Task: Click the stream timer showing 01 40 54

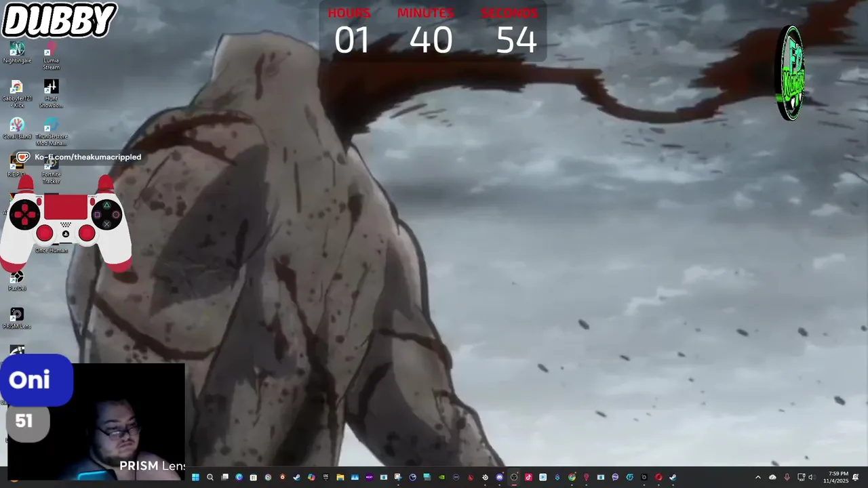Action: point(433,31)
